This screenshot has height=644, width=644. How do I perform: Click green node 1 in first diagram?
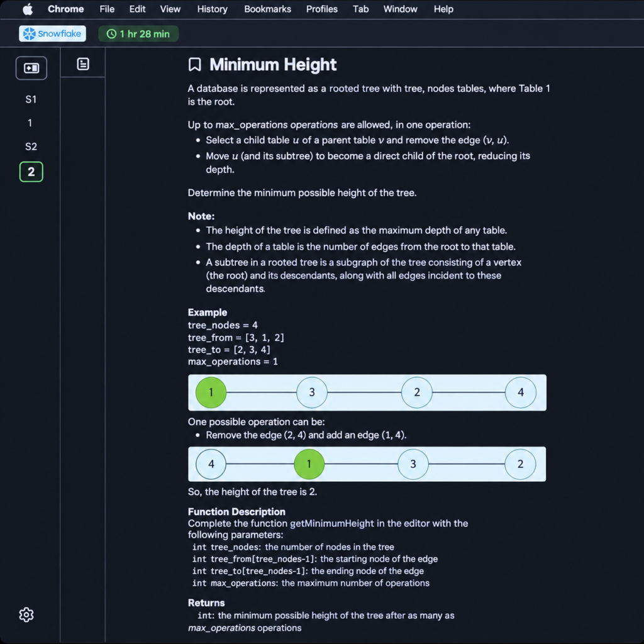pyautogui.click(x=211, y=392)
